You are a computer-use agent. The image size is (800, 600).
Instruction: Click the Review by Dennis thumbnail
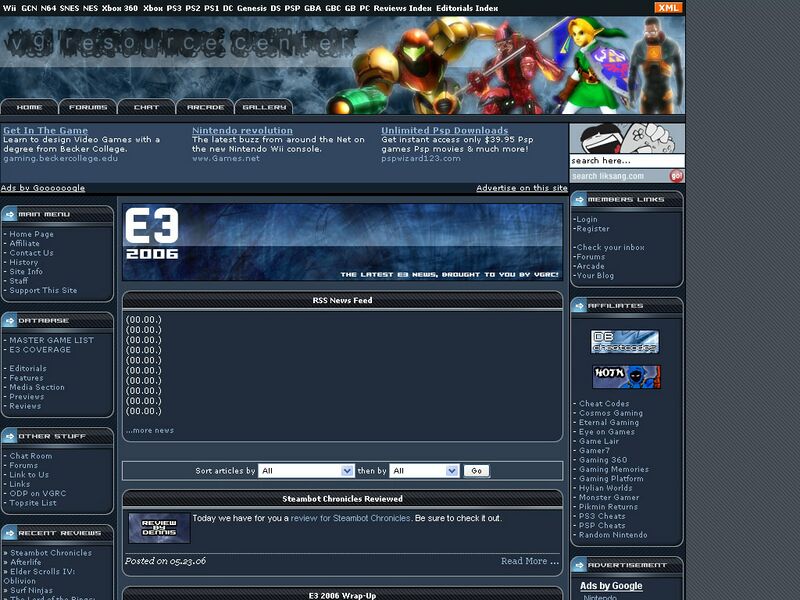point(159,527)
